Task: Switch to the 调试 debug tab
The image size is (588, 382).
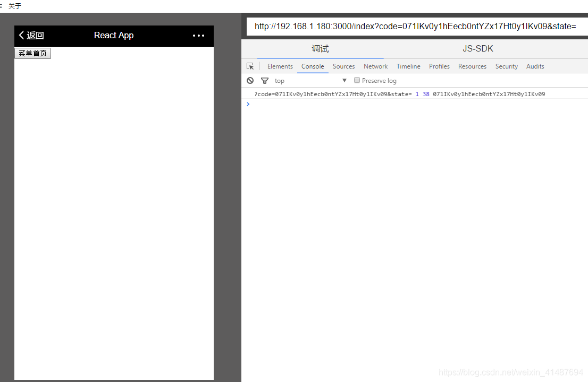Action: click(x=320, y=49)
